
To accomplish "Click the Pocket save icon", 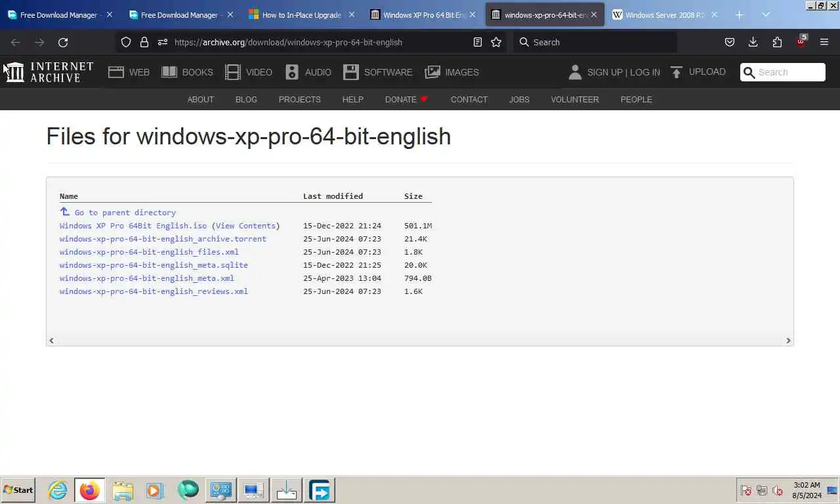I will (x=730, y=42).
